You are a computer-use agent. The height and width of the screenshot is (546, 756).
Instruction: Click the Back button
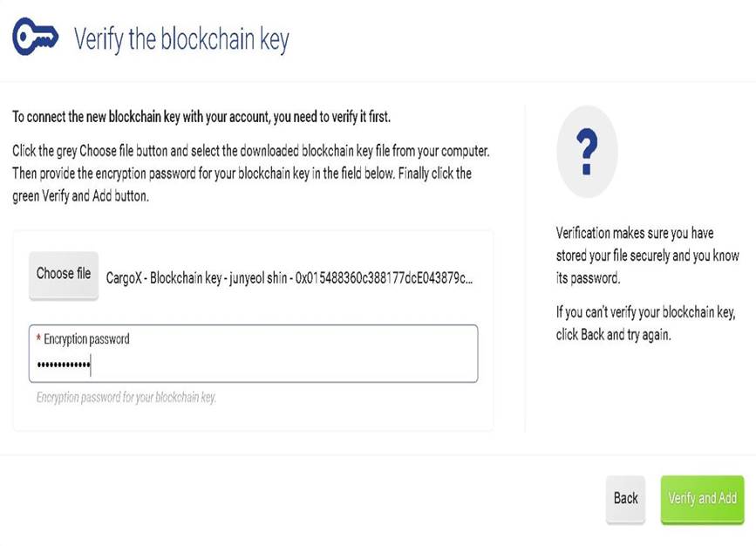coord(625,499)
